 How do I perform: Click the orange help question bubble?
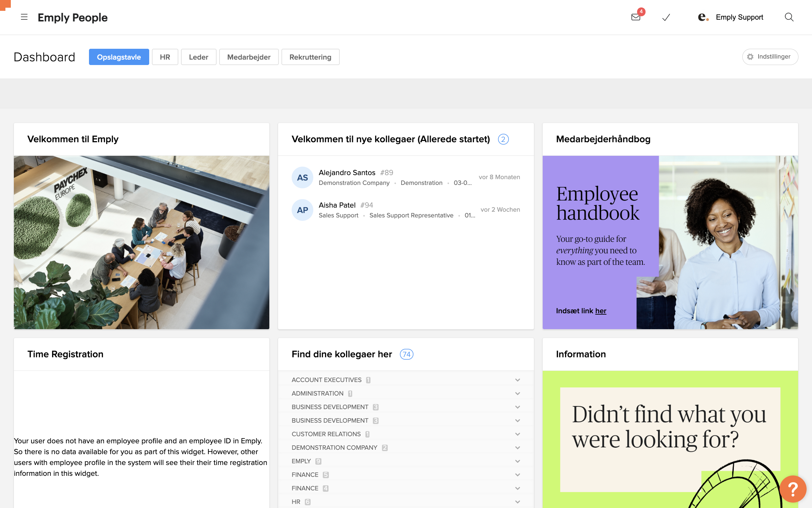click(x=793, y=489)
